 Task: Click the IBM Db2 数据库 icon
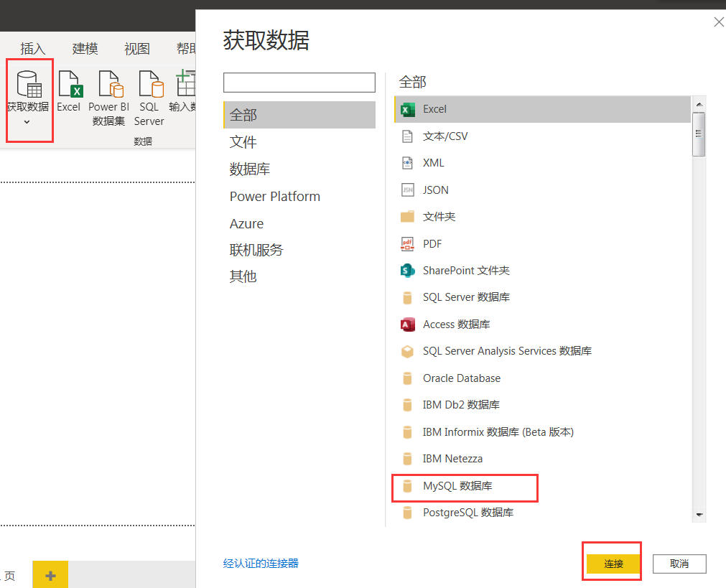coord(407,405)
